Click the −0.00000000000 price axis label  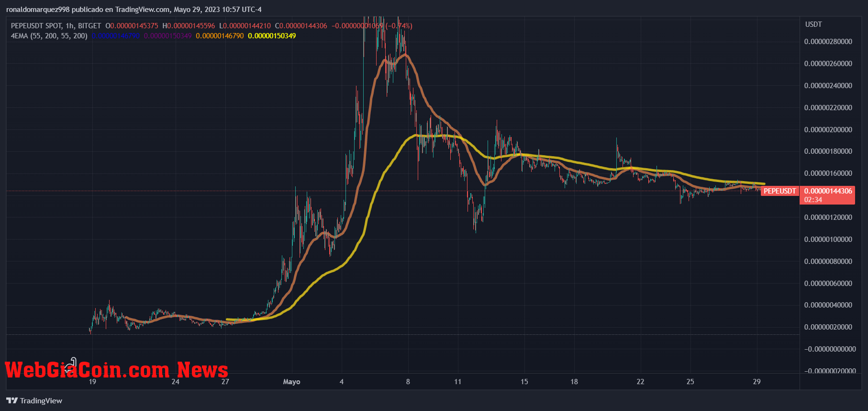pos(830,349)
